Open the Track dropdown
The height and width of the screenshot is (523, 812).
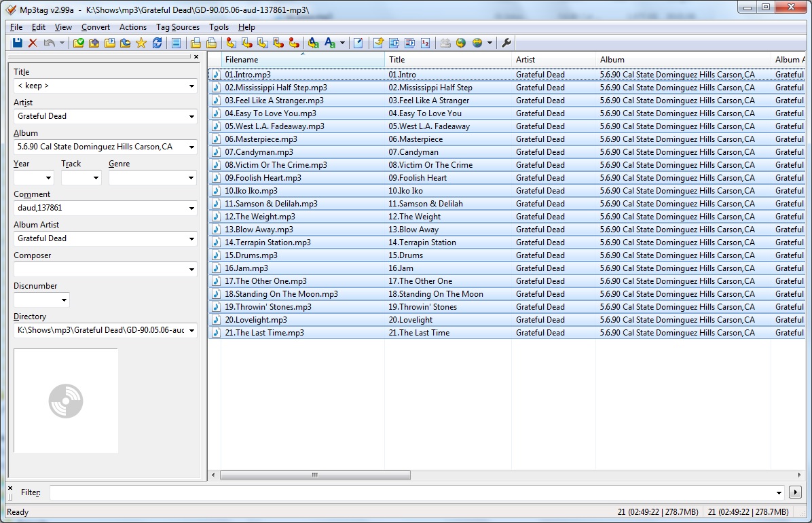tap(96, 178)
